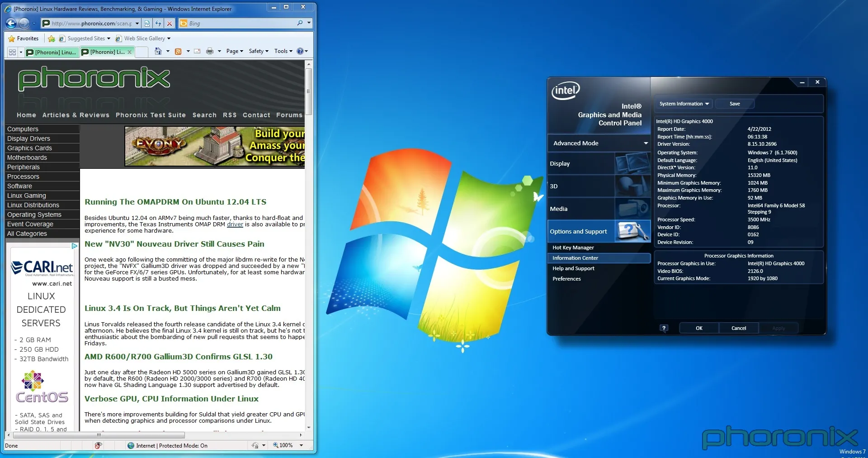Open 'AMD R600/R700 Gallium3D Confirms GLSL 1.30' article
The image size is (868, 458).
click(179, 357)
